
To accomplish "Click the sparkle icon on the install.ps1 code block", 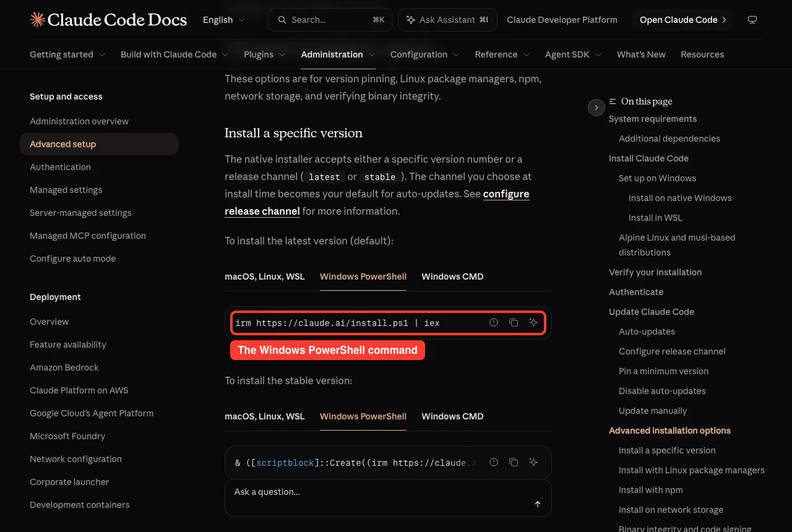I will coord(533,322).
